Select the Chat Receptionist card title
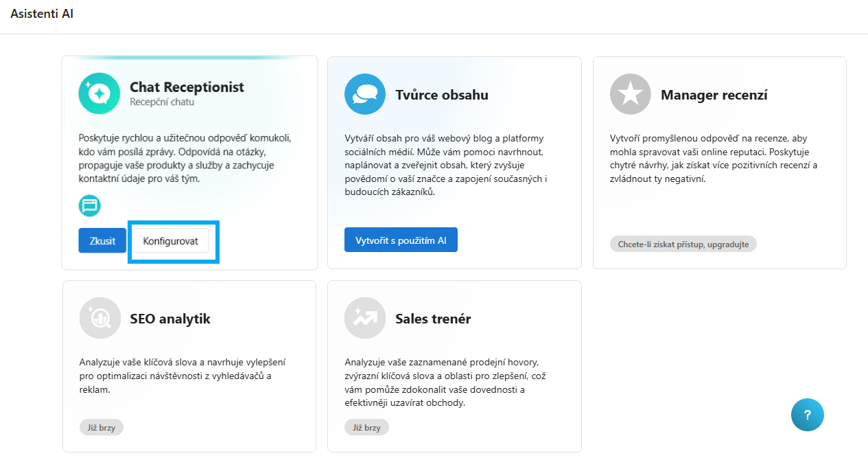 (x=187, y=87)
